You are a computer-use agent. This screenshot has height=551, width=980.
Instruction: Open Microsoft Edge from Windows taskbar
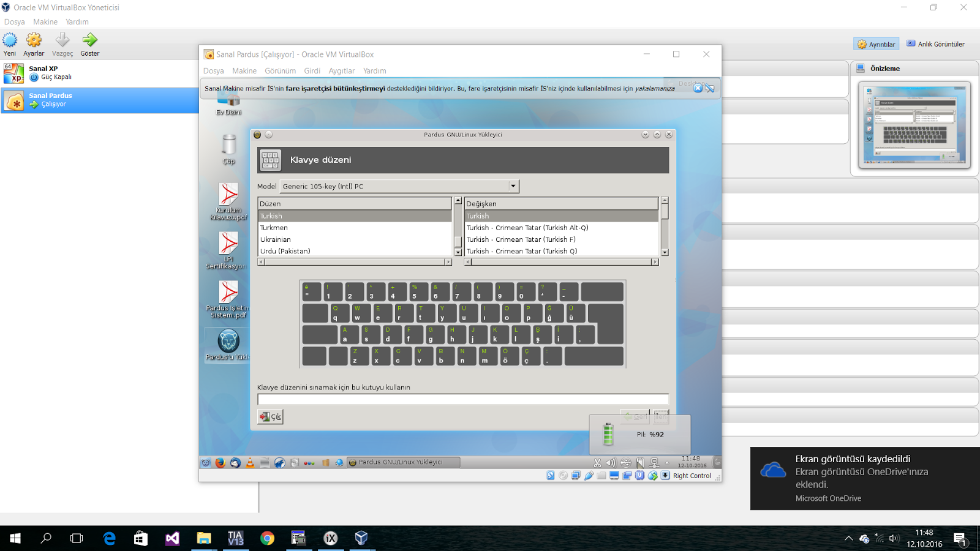point(110,538)
